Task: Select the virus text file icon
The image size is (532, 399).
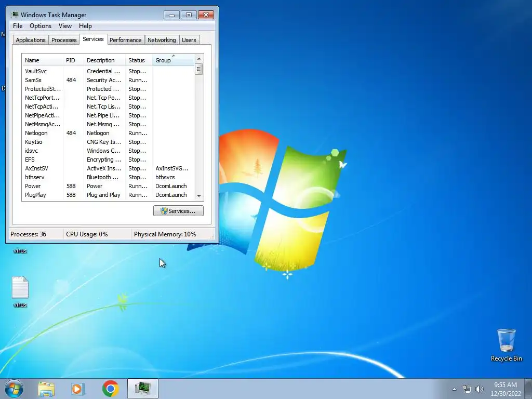Action: pos(20,292)
